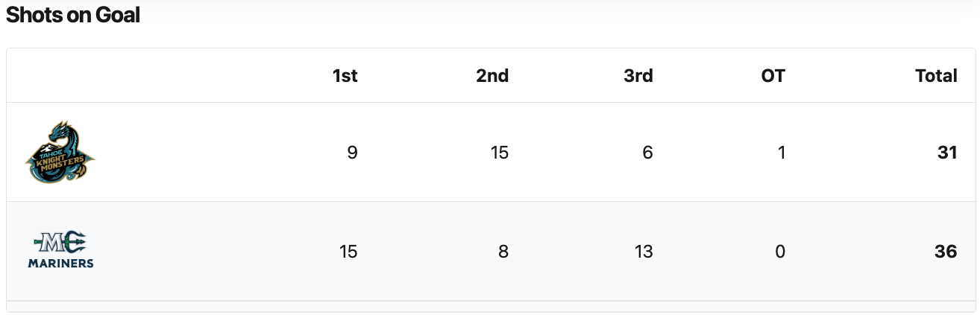980x315 pixels.
Task: Select Mariners' 2nd period shots value 8
Action: coord(503,252)
